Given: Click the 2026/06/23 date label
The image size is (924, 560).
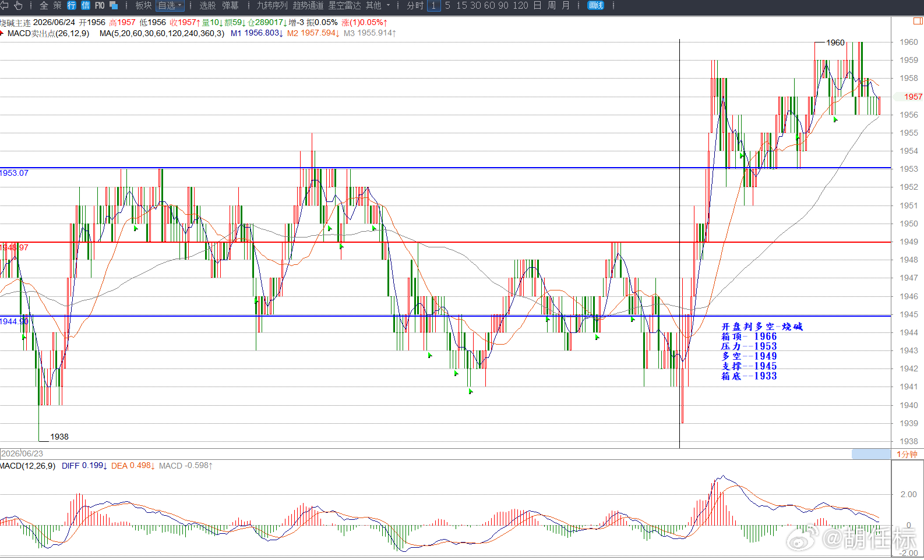Looking at the screenshot, I should tap(22, 453).
